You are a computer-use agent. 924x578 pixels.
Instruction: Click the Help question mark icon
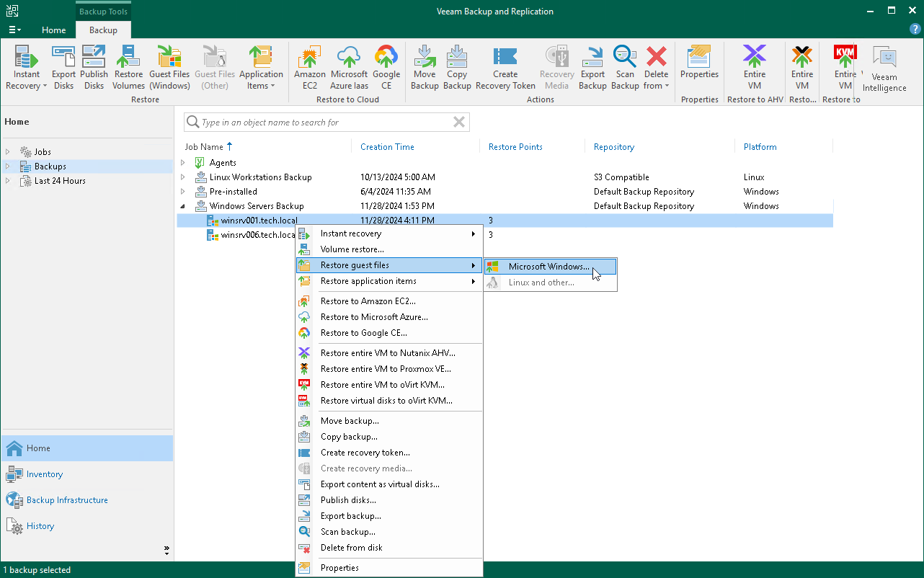(x=915, y=30)
